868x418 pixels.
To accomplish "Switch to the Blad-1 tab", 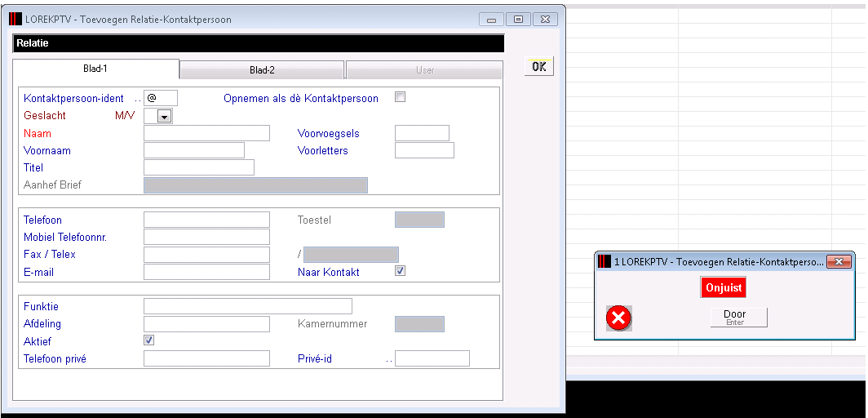I will [95, 69].
